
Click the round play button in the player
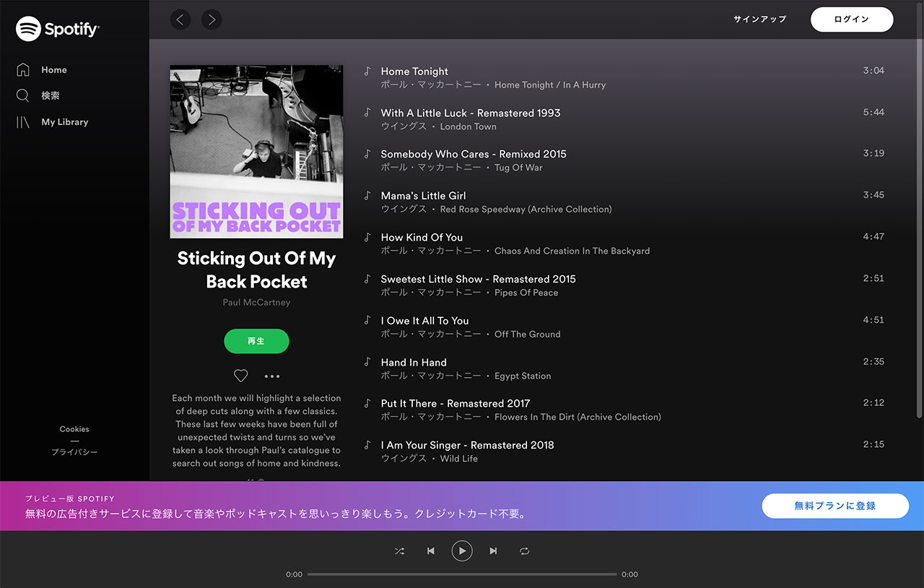(x=462, y=551)
